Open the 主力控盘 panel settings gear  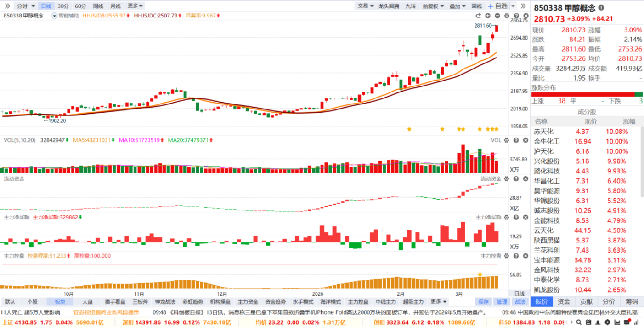[507, 256]
